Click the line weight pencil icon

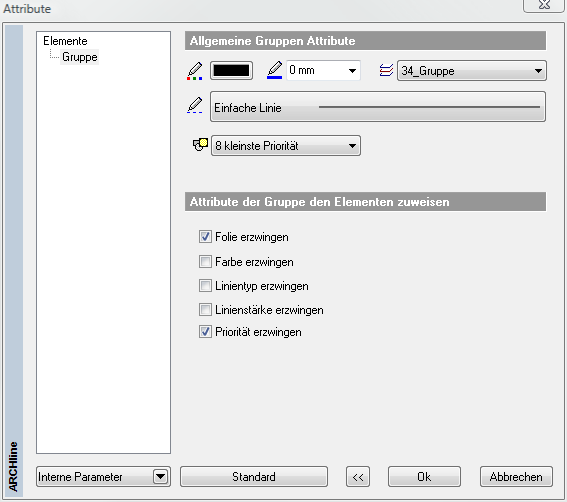click(274, 70)
